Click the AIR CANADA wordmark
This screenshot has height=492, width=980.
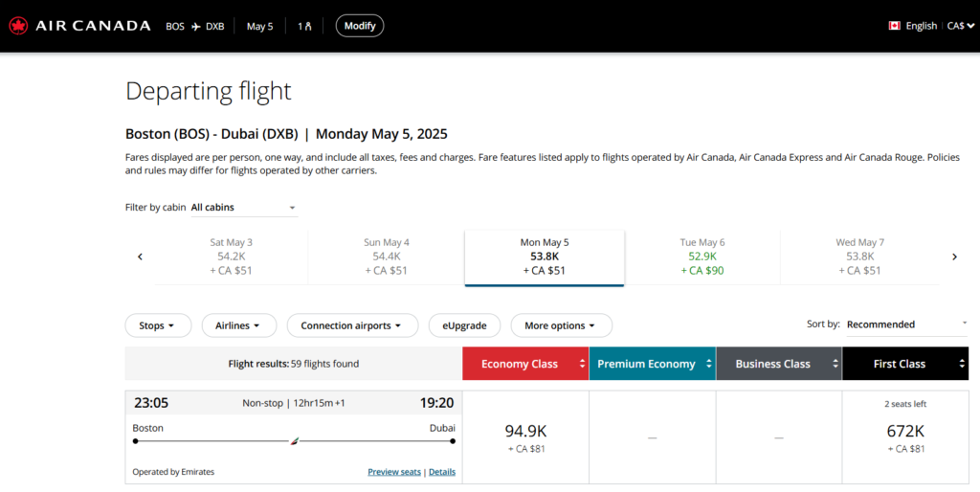coord(93,26)
